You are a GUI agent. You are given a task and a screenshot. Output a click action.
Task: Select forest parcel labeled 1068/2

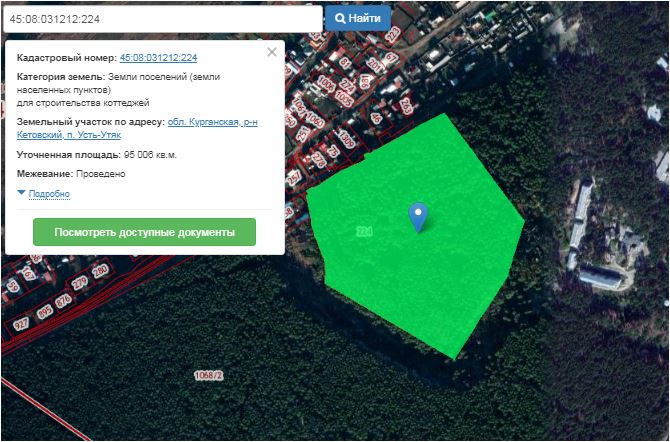tap(208, 376)
